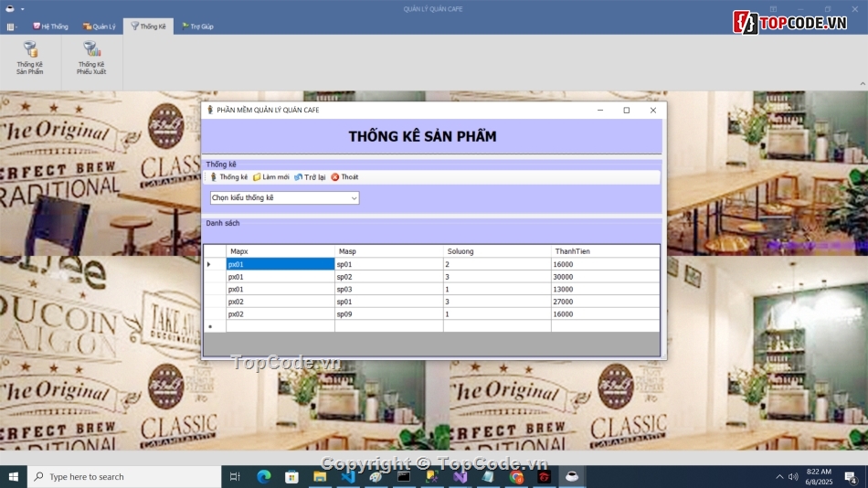Minimize the PHẦN MỀM QUẢN LÝ QUÁN CAFE window
This screenshot has height=488, width=868.
[x=600, y=111]
